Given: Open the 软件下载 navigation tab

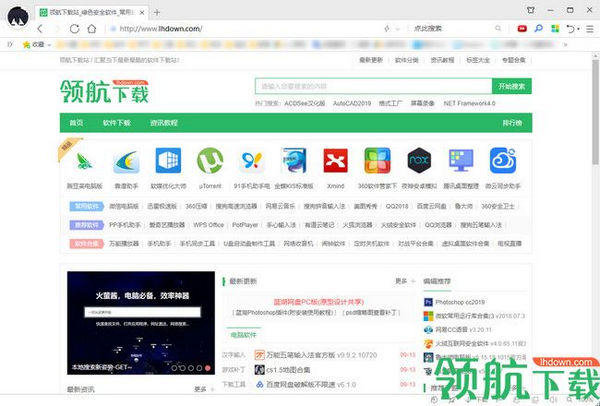Looking at the screenshot, I should 117,123.
